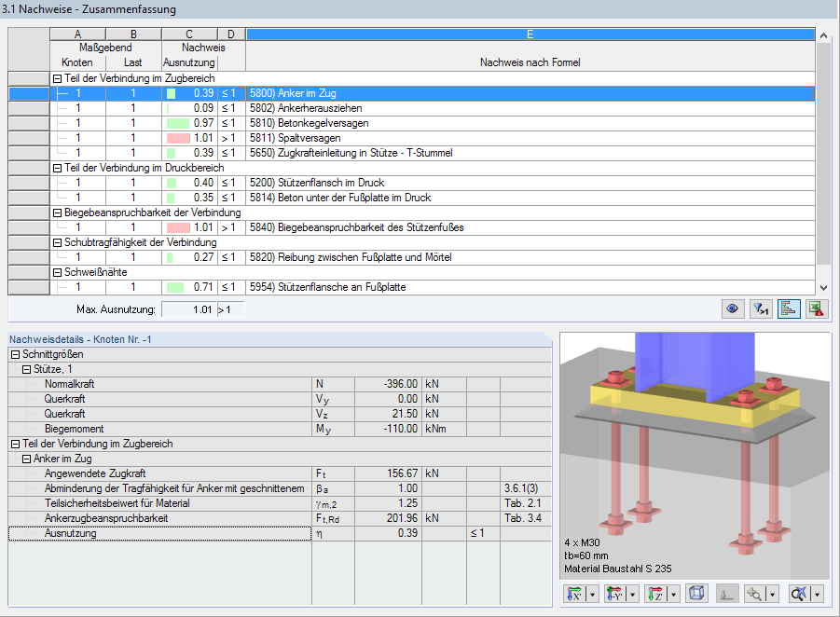Collapse 'Schnittgrößen' in details panel
The width and height of the screenshot is (840, 617).
point(16,354)
